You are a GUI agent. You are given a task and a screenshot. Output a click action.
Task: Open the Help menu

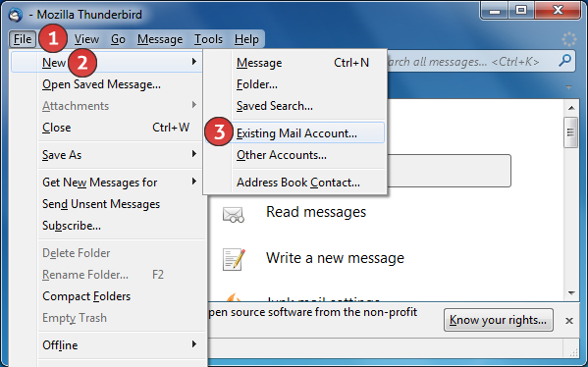[x=246, y=39]
